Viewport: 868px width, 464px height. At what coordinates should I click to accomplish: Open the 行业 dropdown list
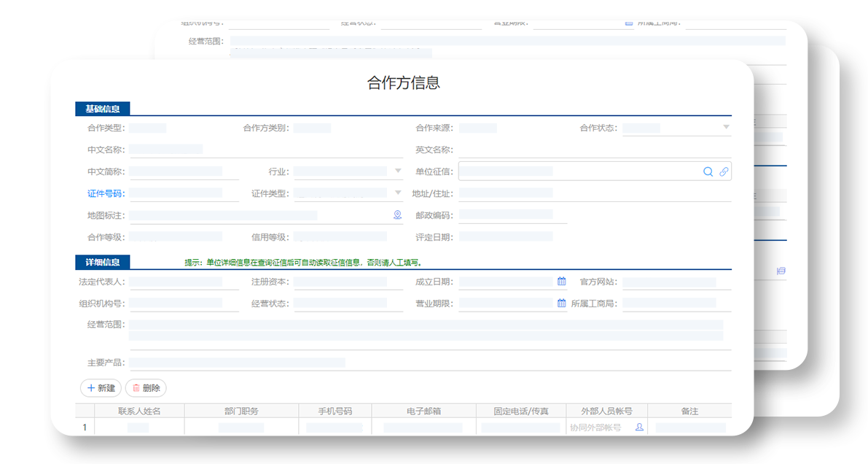pyautogui.click(x=398, y=171)
